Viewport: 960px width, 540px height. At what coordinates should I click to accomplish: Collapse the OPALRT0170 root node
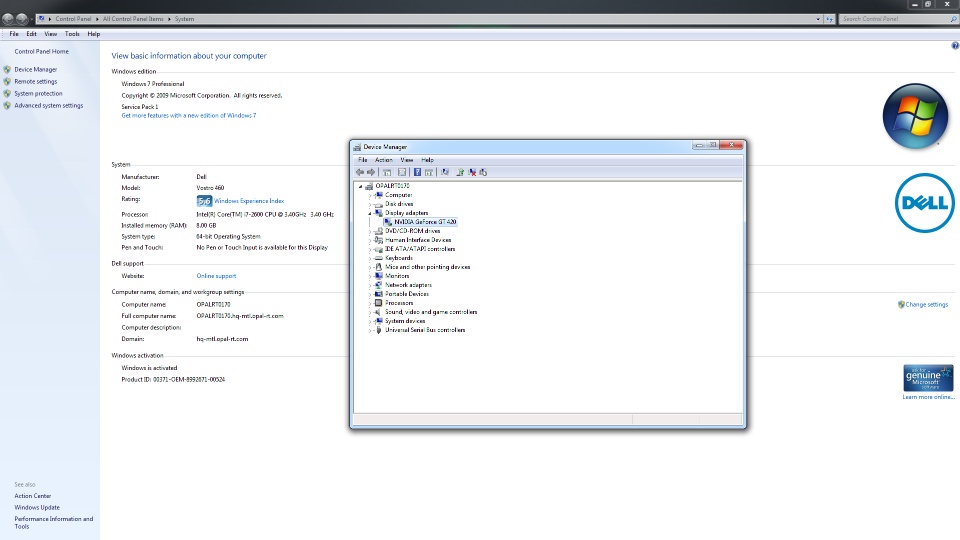[x=361, y=186]
